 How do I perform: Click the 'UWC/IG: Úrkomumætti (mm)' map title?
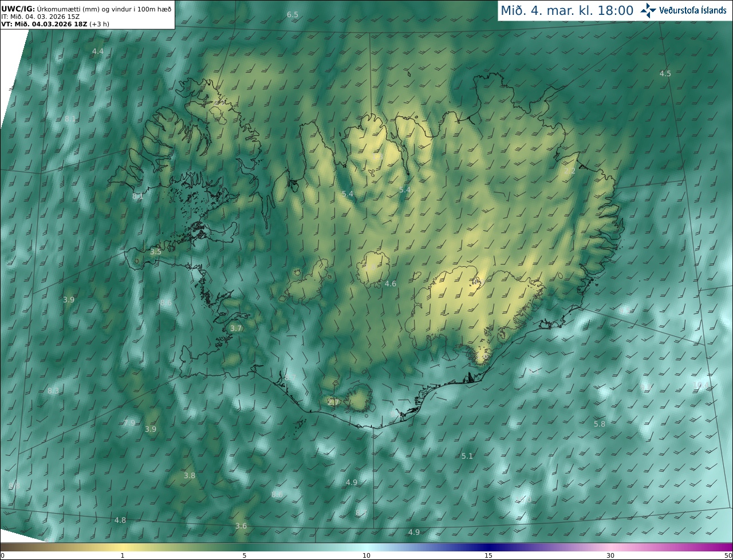[x=86, y=9]
